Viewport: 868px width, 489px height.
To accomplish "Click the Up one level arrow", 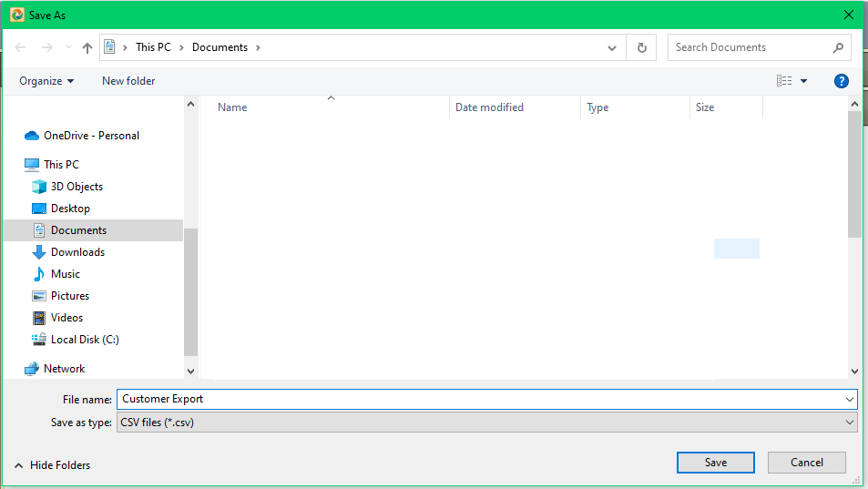I will [87, 47].
